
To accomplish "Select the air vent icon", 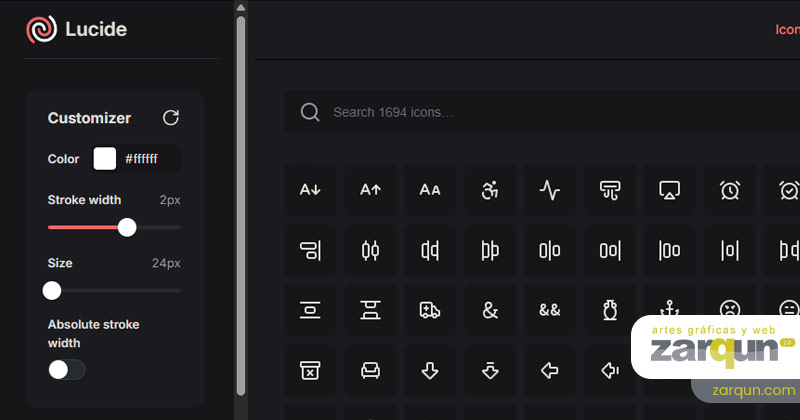I will click(x=610, y=190).
